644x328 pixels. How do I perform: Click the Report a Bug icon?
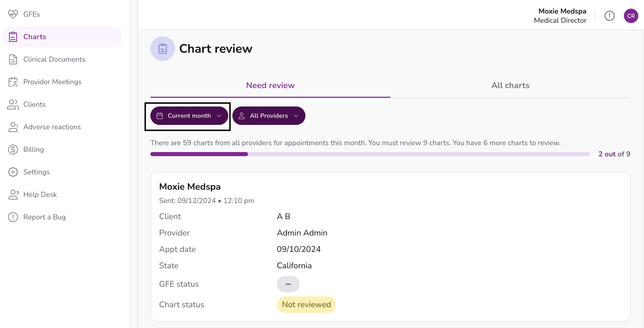[13, 217]
